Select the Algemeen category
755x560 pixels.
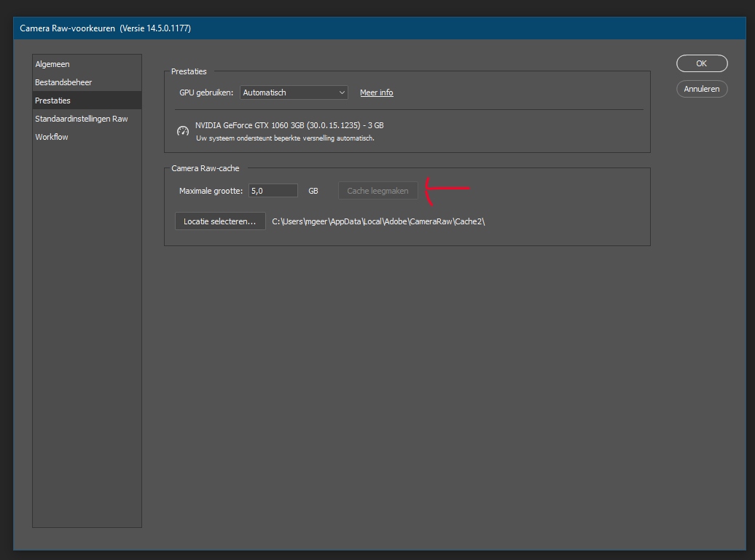(x=87, y=64)
